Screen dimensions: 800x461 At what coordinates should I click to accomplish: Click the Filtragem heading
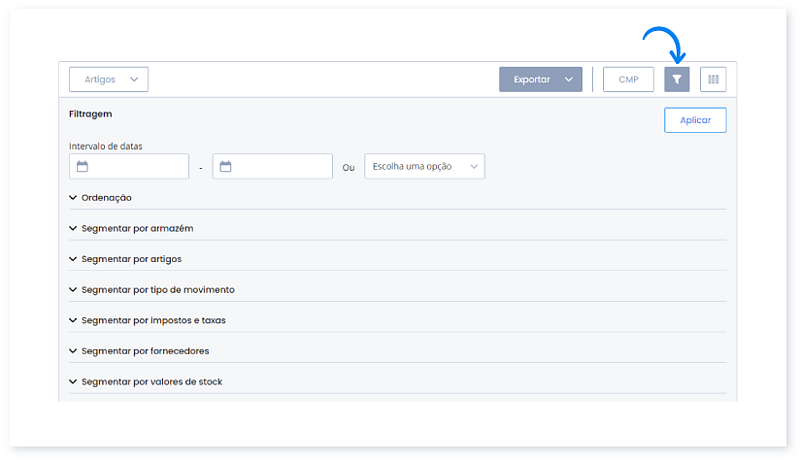(90, 114)
